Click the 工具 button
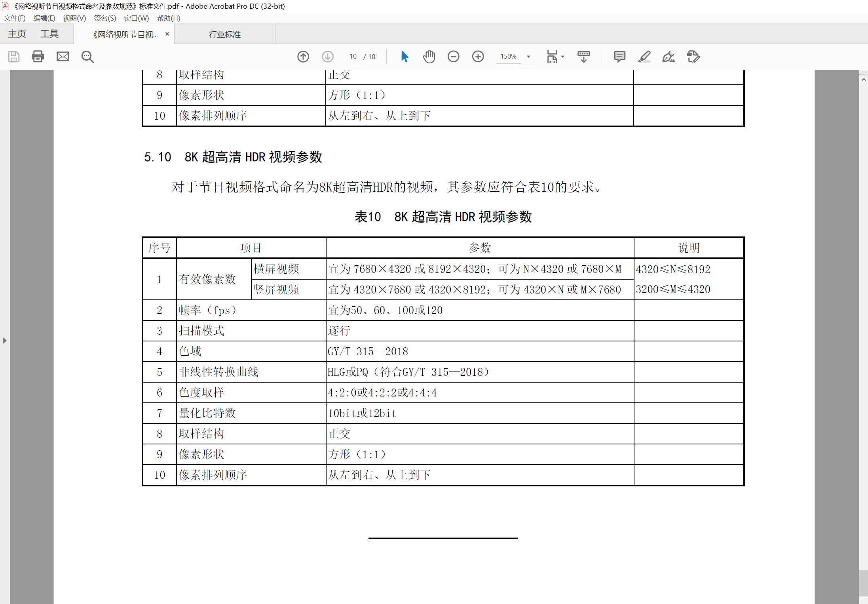 click(49, 34)
